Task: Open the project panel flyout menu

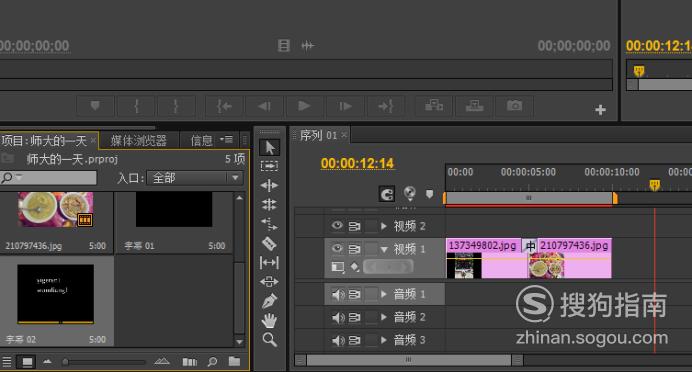Action: click(x=226, y=140)
